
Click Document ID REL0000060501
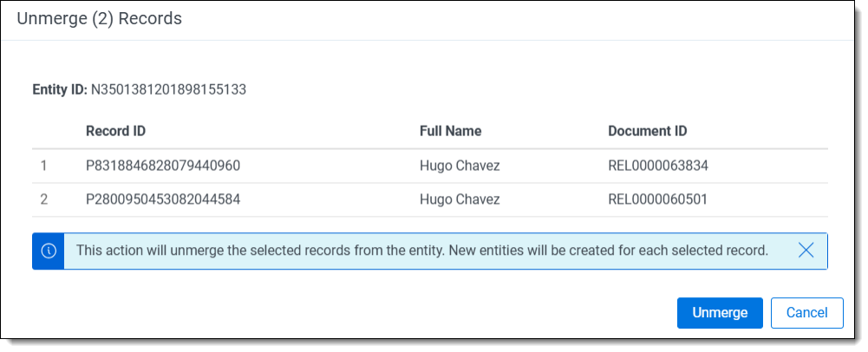tap(658, 199)
